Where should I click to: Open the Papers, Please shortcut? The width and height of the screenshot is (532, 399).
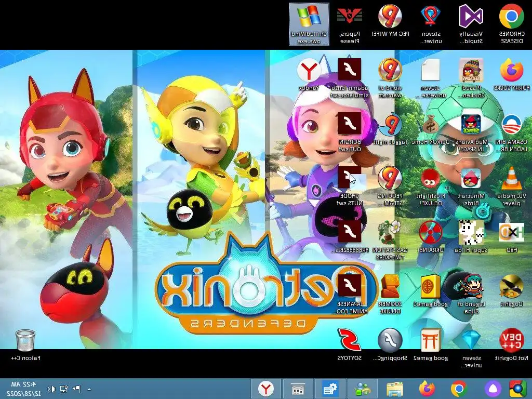350,24
